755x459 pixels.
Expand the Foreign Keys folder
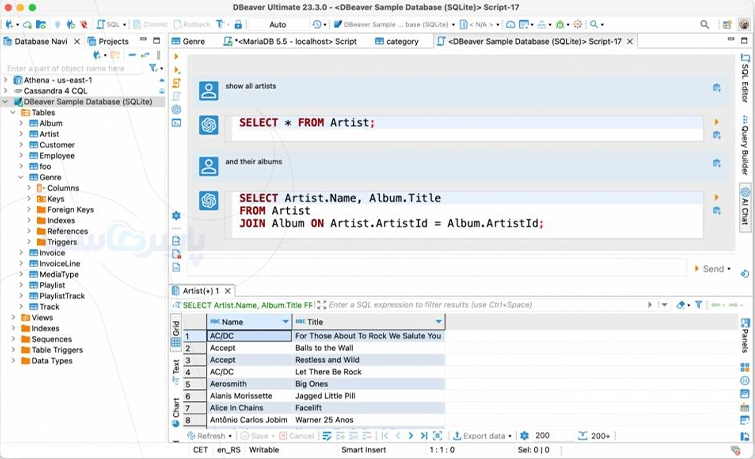(x=29, y=210)
